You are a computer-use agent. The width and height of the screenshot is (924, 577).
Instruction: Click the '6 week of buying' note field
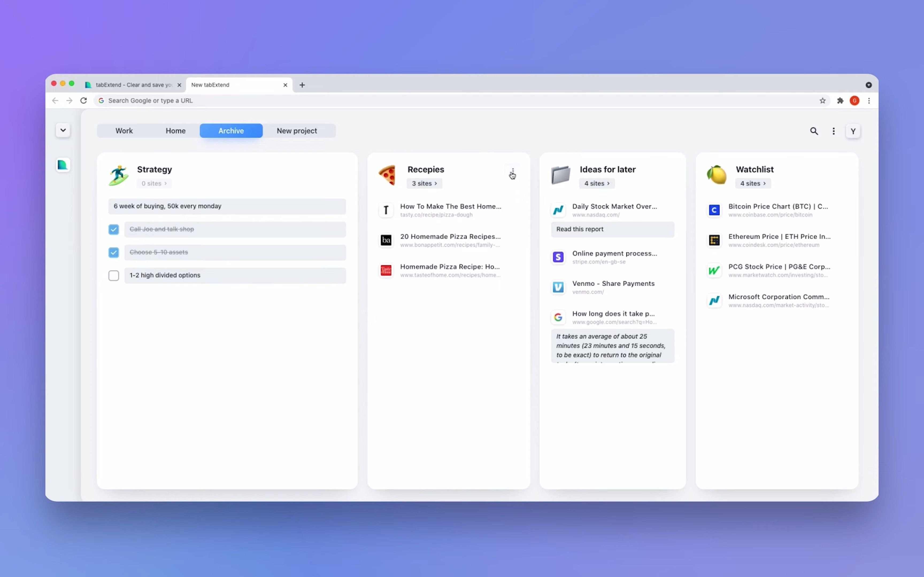coord(227,206)
